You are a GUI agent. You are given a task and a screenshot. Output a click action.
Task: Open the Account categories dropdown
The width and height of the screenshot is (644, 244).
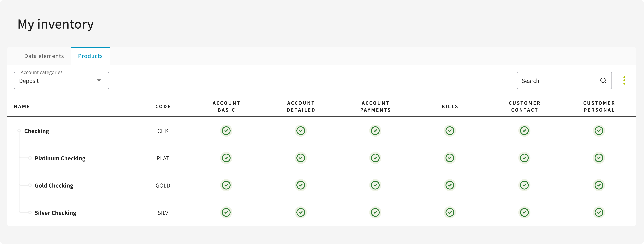(x=62, y=81)
